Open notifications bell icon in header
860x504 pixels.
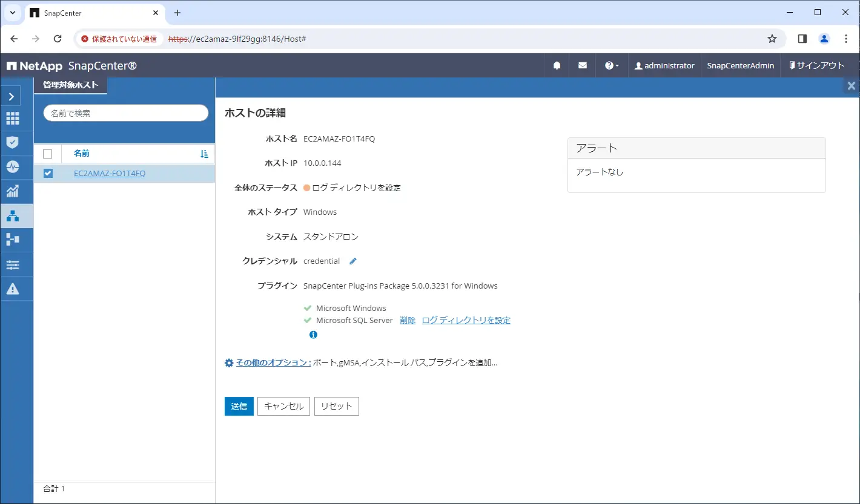click(557, 65)
